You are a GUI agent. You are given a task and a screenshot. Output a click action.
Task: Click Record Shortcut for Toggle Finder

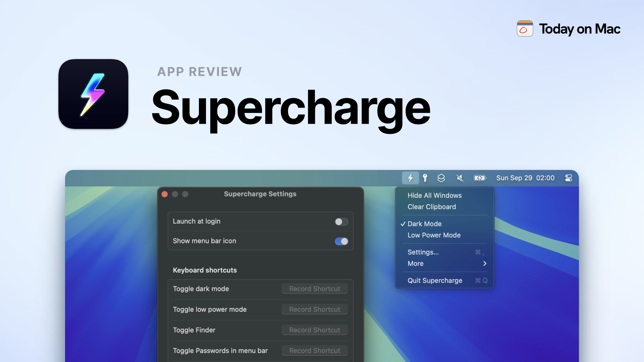point(314,330)
